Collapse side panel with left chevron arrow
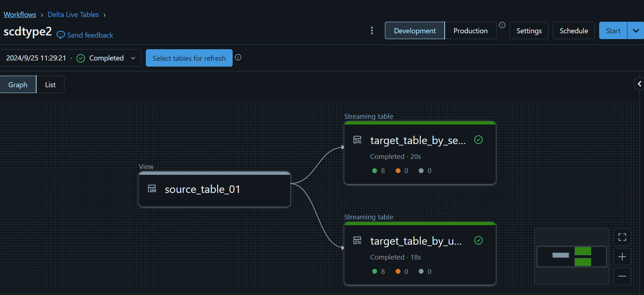 [x=639, y=84]
